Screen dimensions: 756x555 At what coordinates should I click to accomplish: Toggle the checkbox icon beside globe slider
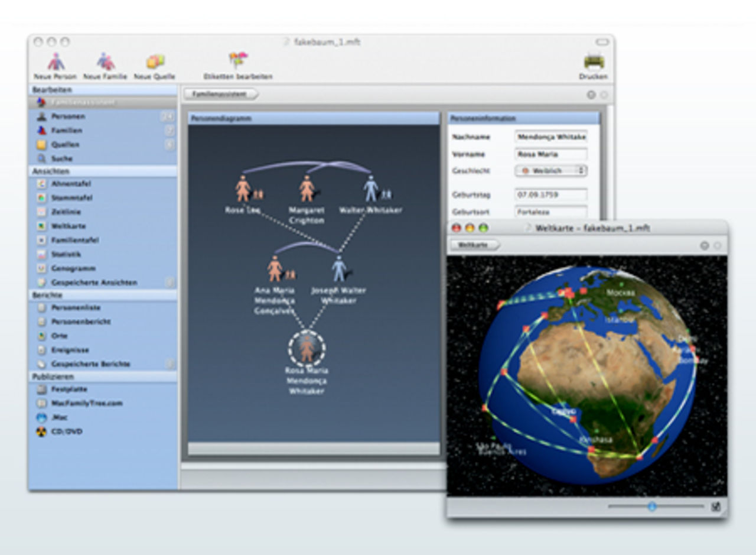716,507
